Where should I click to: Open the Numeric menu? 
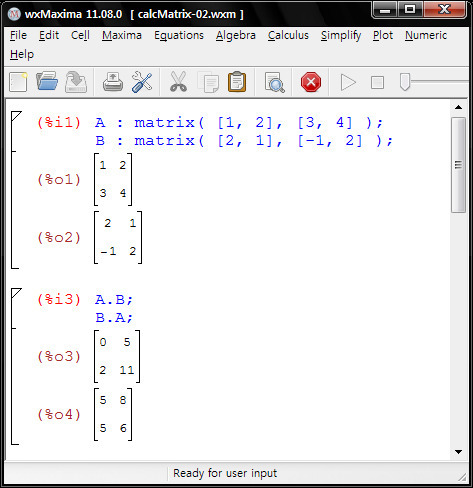[x=426, y=35]
